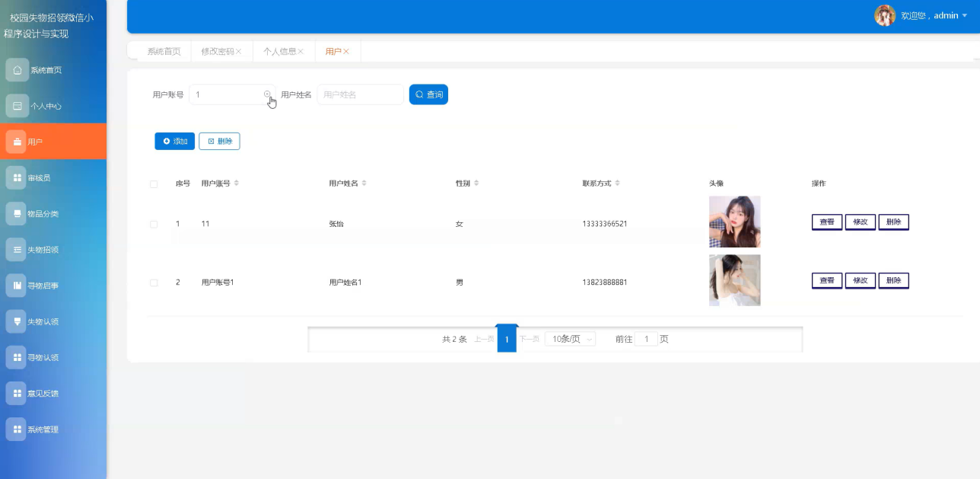Click the 失物招领 list icon in sidebar

17,250
